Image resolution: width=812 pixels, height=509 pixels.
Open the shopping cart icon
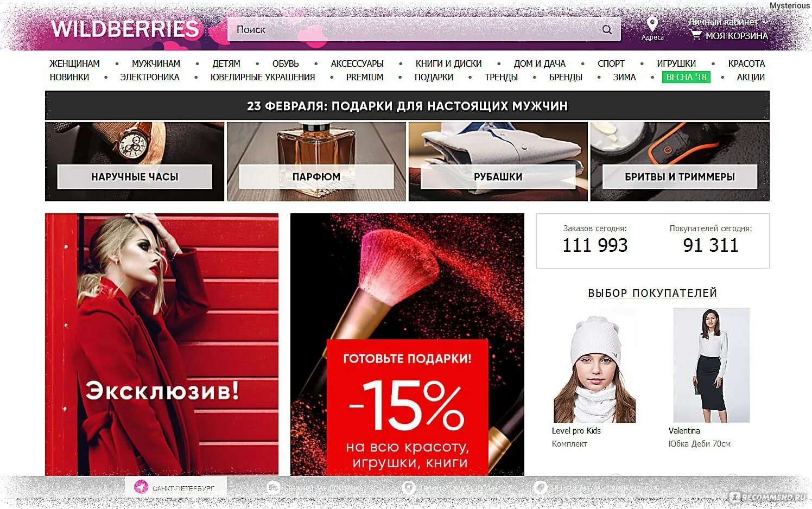(696, 35)
